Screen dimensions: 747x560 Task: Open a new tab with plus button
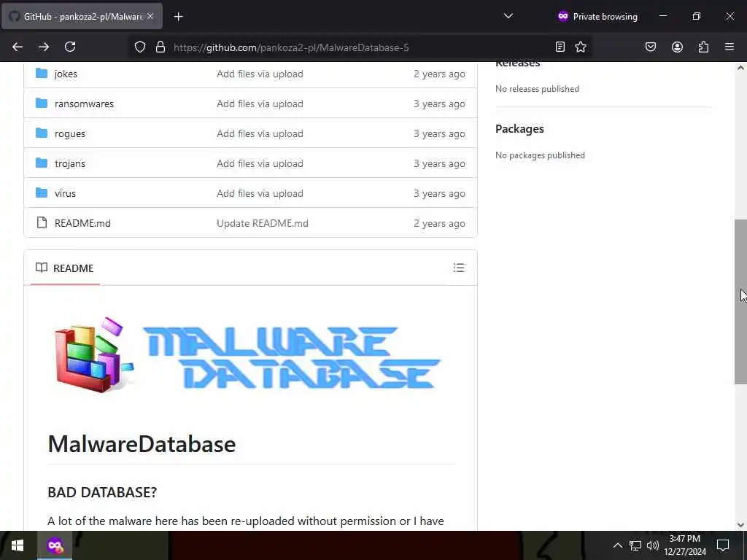(178, 17)
